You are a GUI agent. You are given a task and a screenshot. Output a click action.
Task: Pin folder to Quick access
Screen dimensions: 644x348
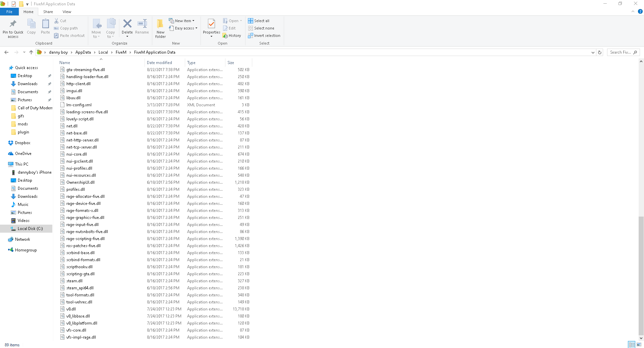[x=13, y=28]
